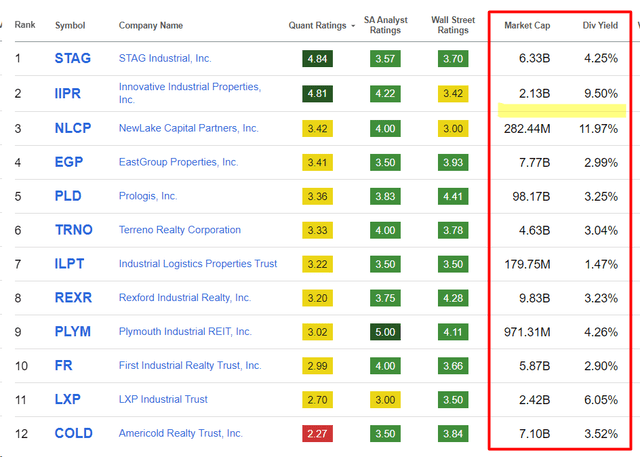Open the FR ticker symbol
The height and width of the screenshot is (457, 640).
pos(63,365)
